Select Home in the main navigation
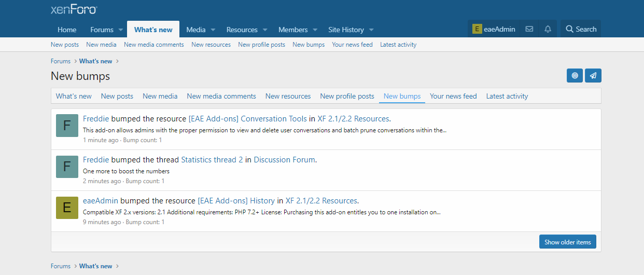This screenshot has width=644, height=275. 67,30
